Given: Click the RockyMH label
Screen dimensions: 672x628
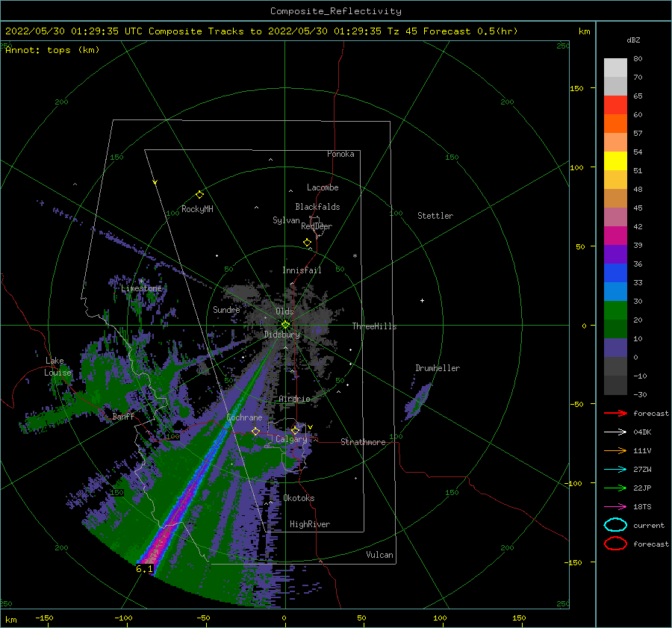Looking at the screenshot, I should [x=197, y=209].
